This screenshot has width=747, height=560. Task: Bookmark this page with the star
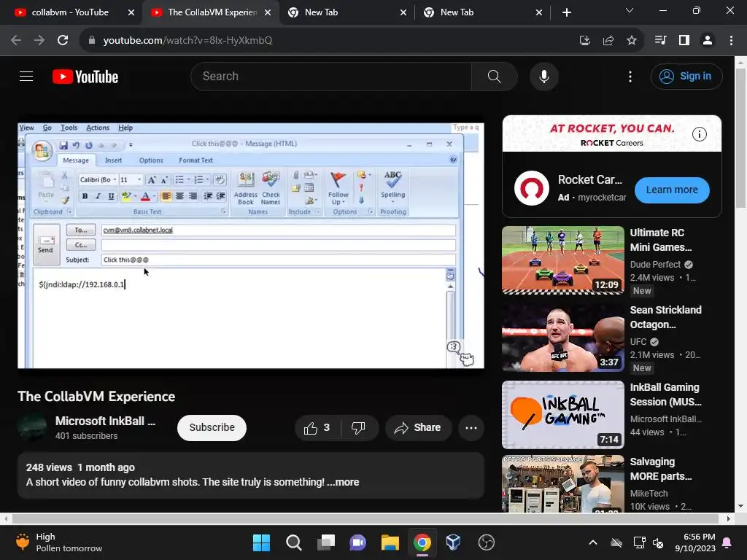click(x=631, y=40)
